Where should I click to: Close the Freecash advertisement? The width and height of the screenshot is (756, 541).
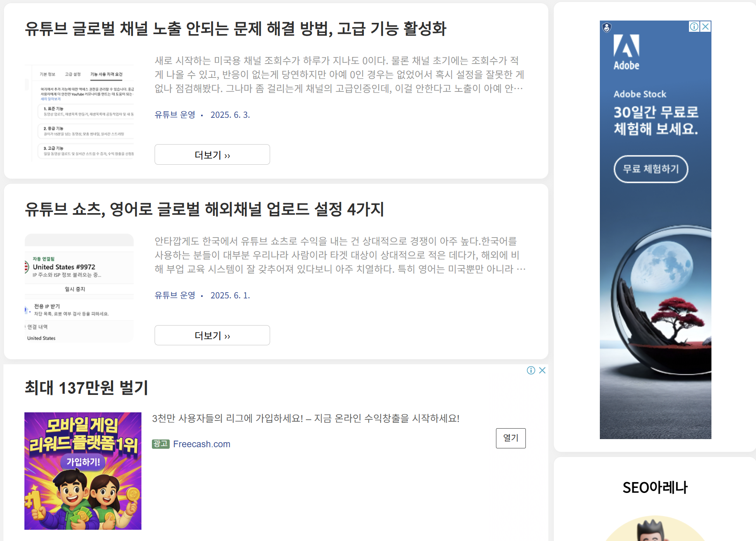click(542, 370)
